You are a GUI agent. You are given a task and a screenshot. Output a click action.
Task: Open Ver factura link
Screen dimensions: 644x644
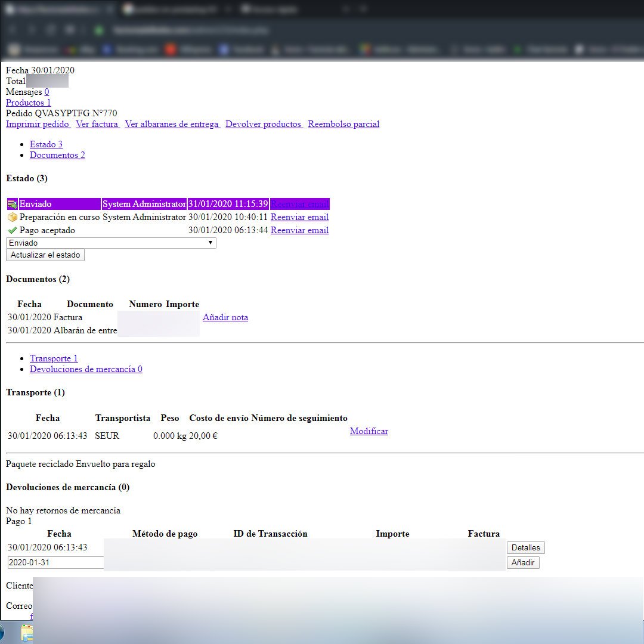(x=98, y=124)
